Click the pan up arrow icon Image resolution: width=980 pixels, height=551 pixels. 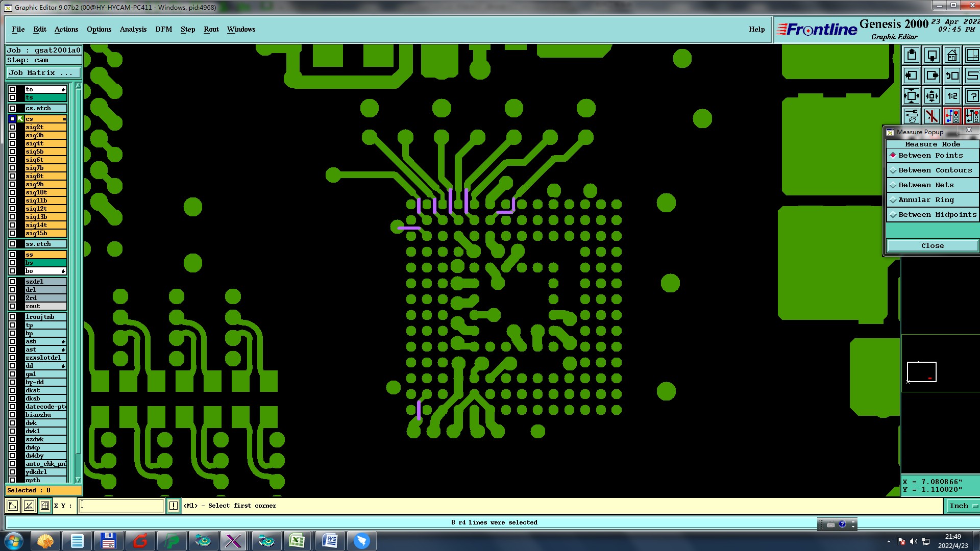point(912,55)
